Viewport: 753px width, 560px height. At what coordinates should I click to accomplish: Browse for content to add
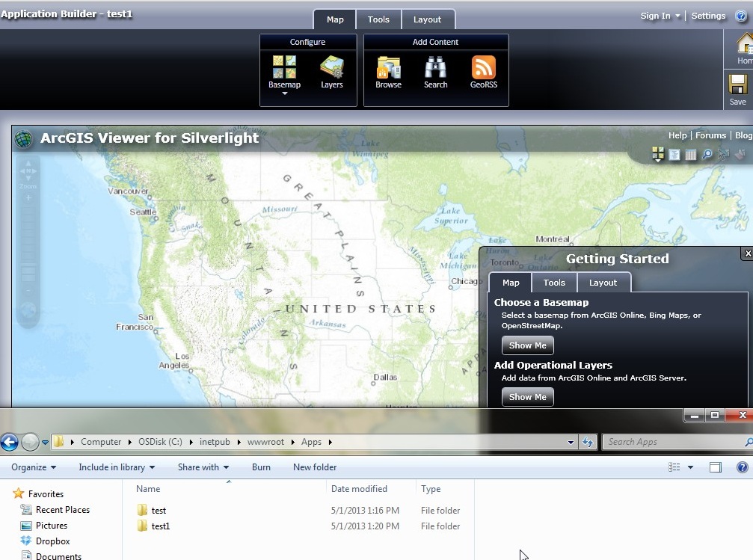tap(388, 72)
